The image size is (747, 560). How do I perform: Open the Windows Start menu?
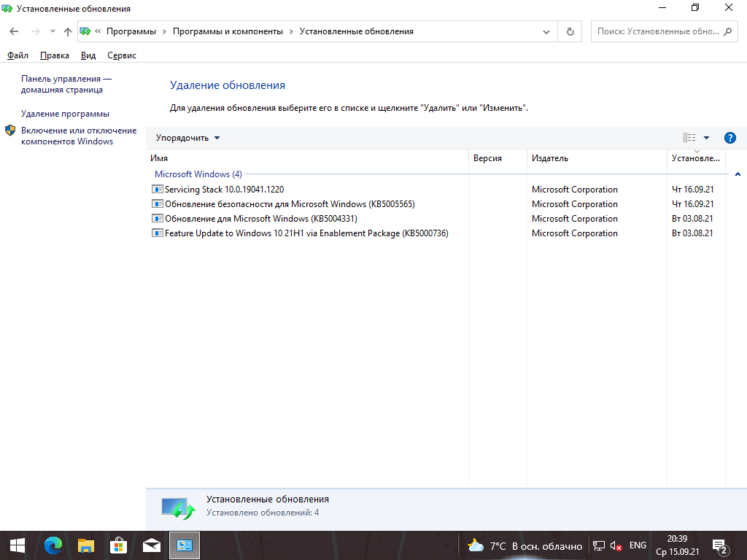click(18, 545)
